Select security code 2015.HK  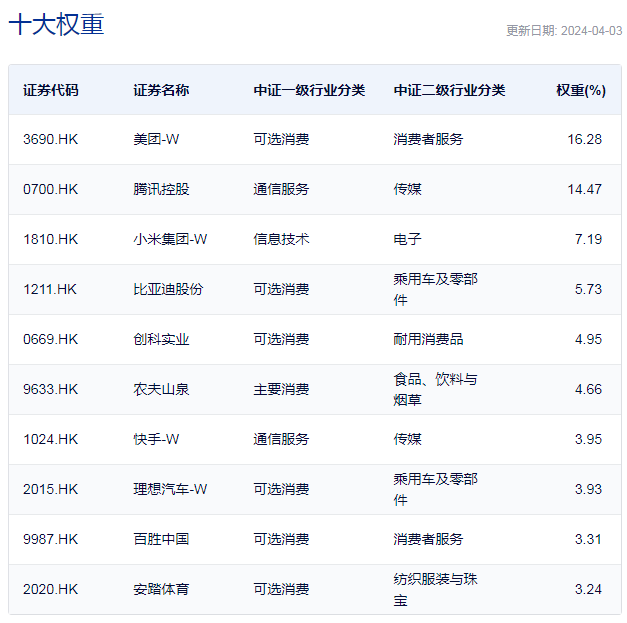[x=50, y=489]
